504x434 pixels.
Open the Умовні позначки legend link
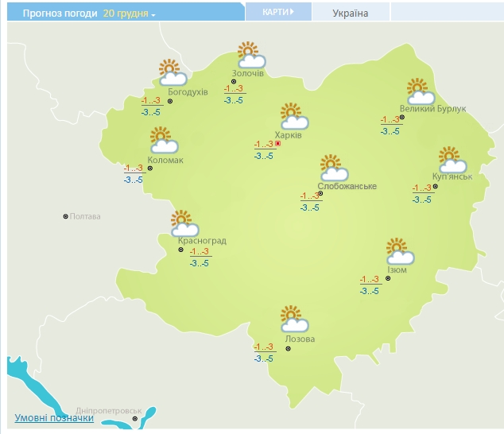point(54,417)
